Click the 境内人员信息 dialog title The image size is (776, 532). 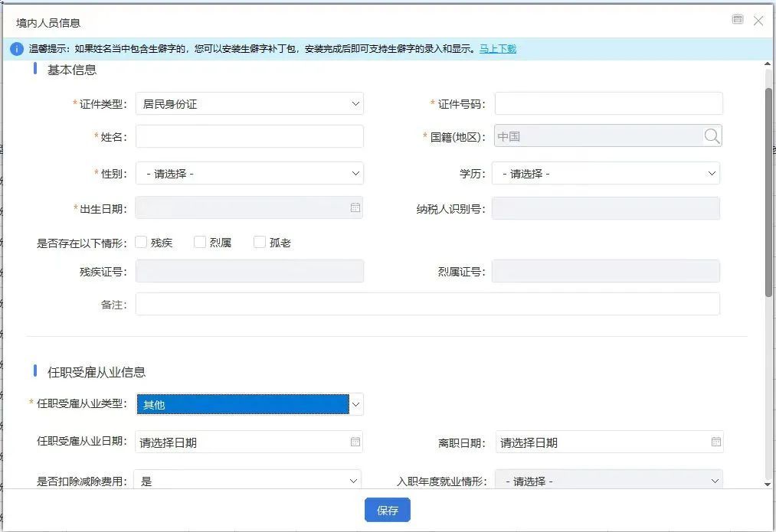[x=48, y=23]
